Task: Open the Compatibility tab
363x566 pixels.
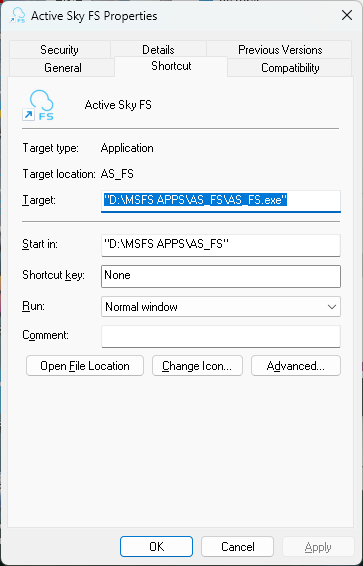Action: [x=290, y=68]
